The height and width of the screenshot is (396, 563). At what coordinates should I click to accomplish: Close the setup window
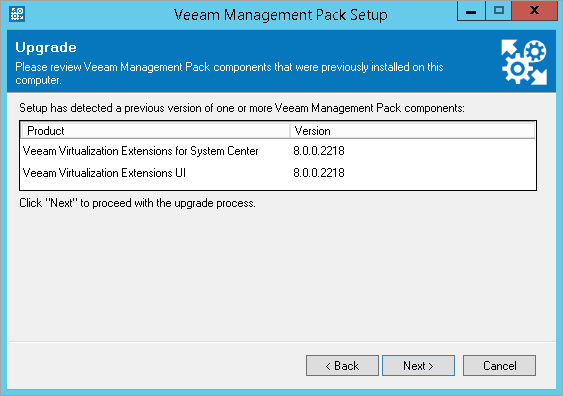pos(534,11)
